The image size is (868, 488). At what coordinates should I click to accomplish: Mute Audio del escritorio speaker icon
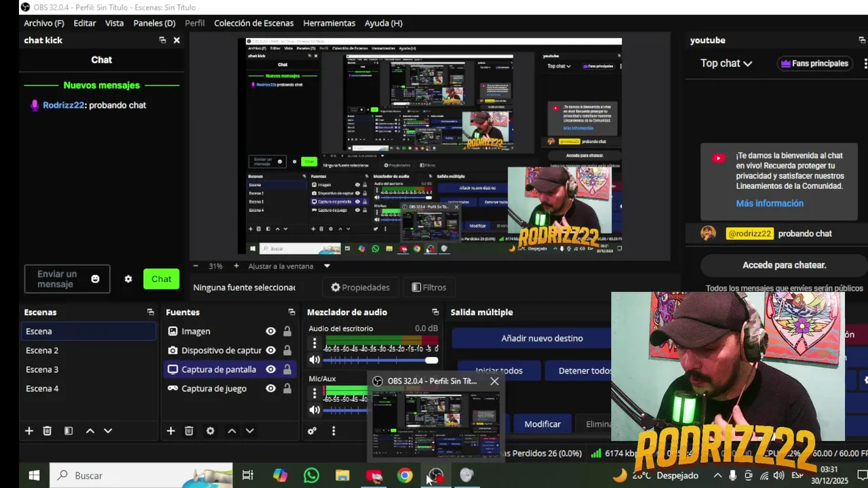point(314,360)
